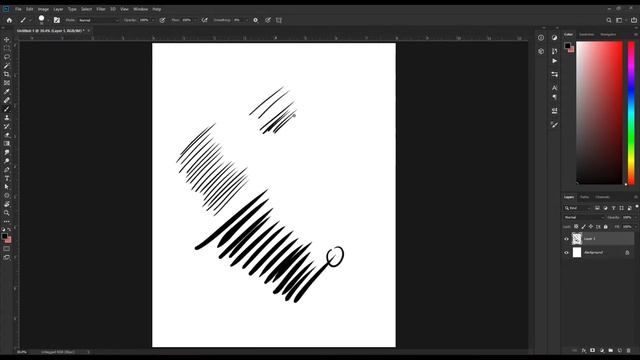Screen dimensions: 640x360
Task: Open the Brush Settings panel icon
Action: tap(57, 20)
